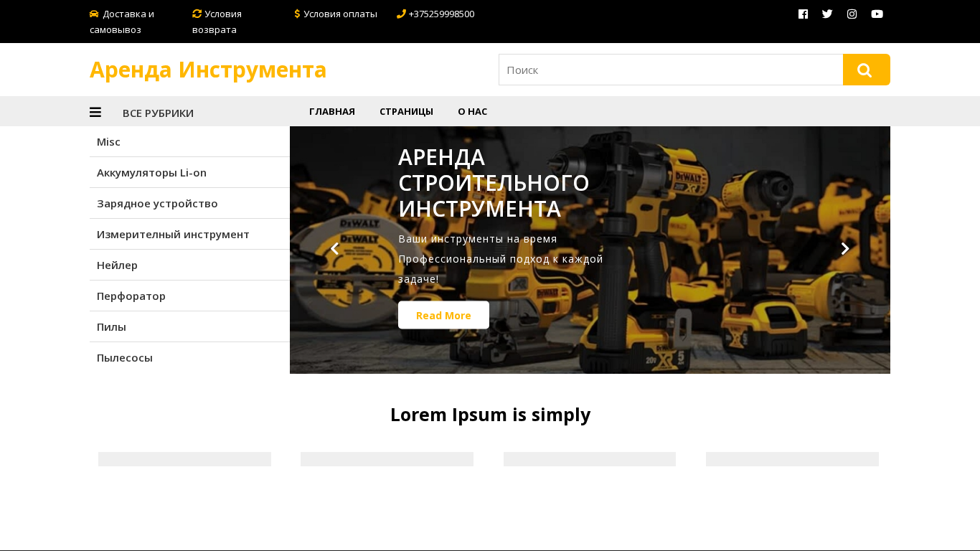980x551 pixels.
Task: Click the dollar payment icon
Action: point(297,14)
